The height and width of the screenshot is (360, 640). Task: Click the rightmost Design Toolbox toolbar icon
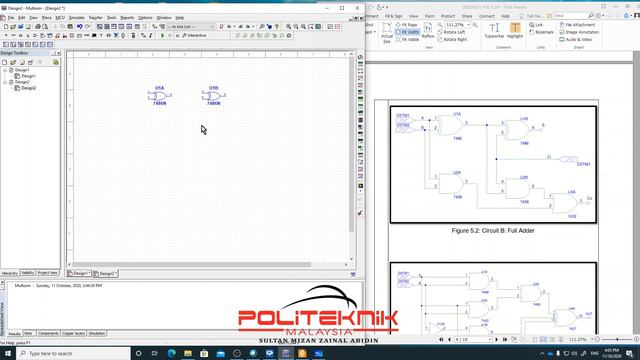pos(56,62)
